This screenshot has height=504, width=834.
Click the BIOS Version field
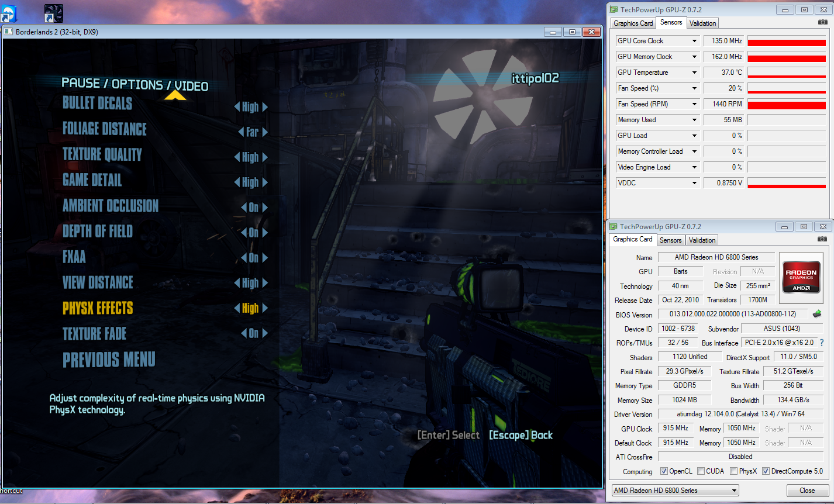(x=733, y=315)
